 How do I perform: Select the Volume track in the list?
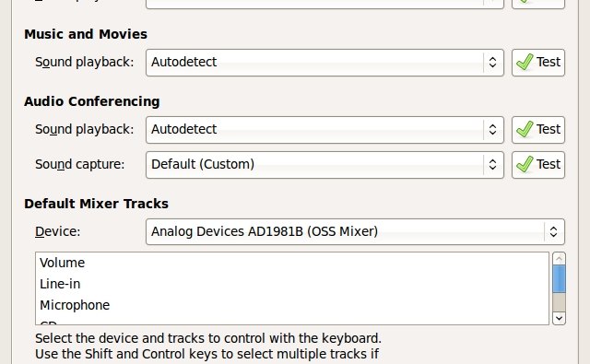point(292,263)
